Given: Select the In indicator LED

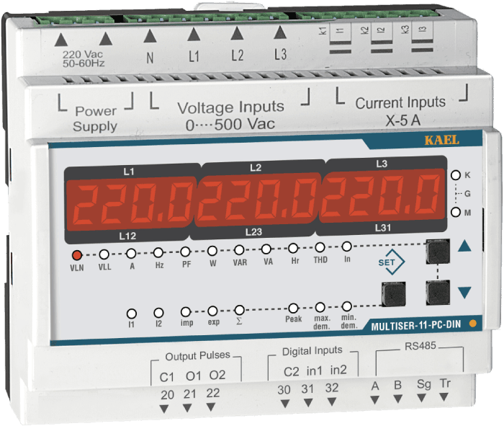Looking at the screenshot, I should click(346, 247).
